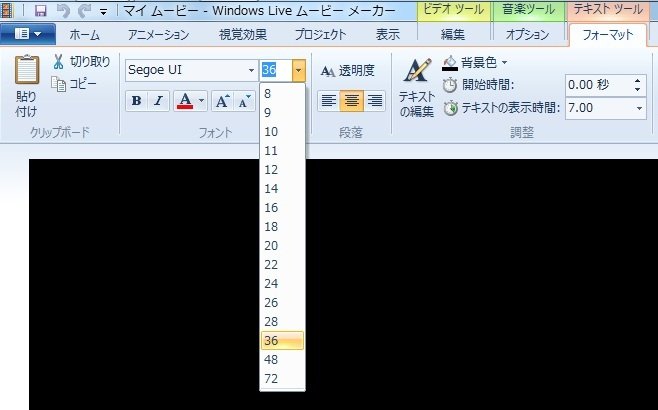Select the フォーマット text tools tab

(608, 35)
